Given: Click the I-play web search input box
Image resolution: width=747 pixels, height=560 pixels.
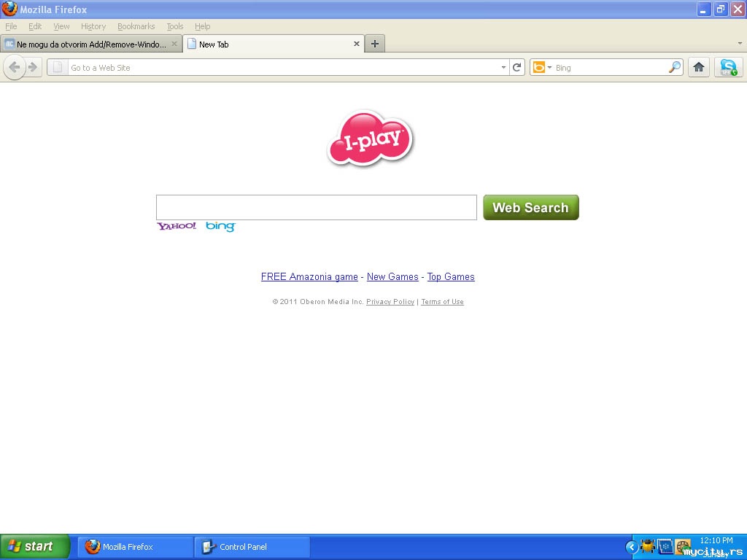Looking at the screenshot, I should tap(317, 207).
